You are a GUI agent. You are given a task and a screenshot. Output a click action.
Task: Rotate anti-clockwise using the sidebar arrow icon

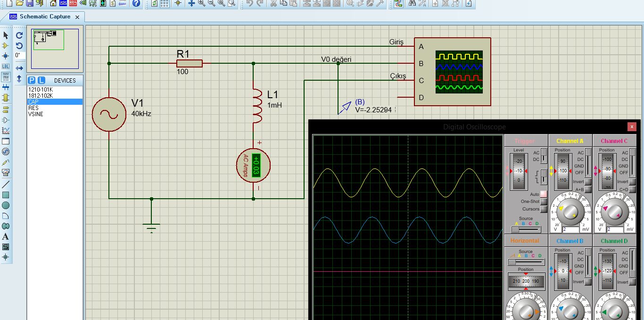point(19,46)
